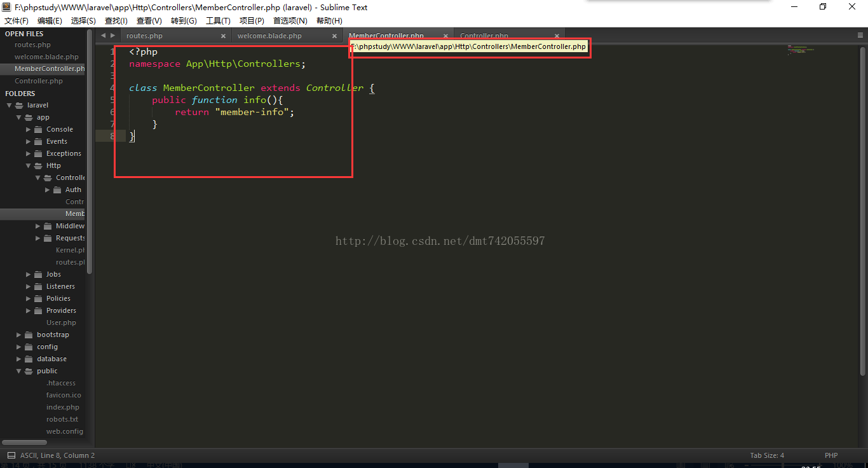Expand the Jobs folder arrow

28,275
